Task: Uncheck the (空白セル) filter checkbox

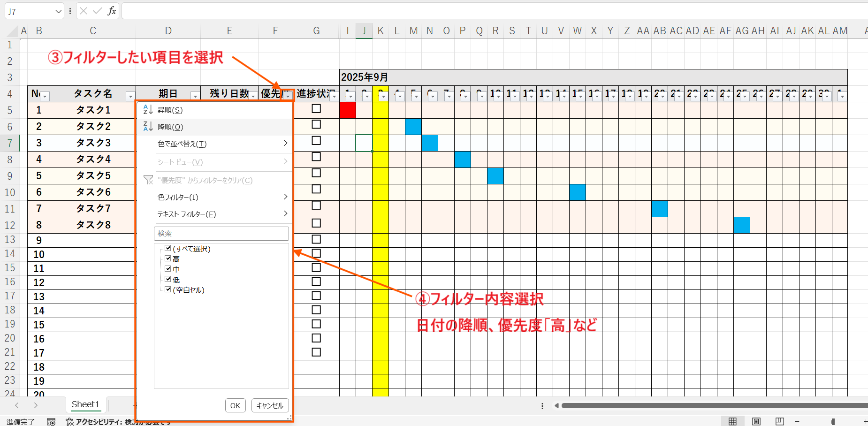Action: (168, 289)
